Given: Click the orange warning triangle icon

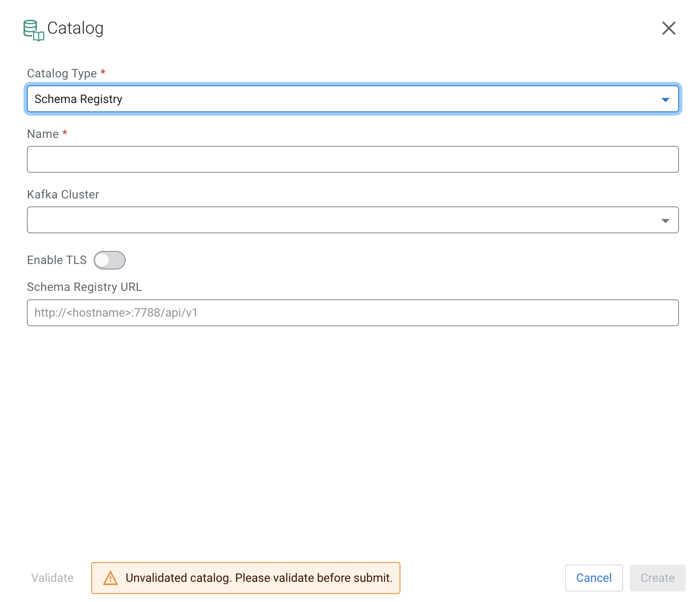Looking at the screenshot, I should pos(111,578).
